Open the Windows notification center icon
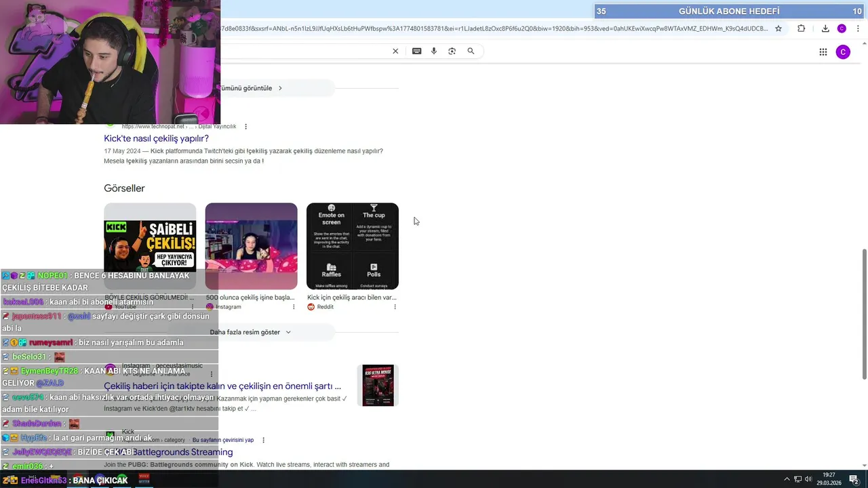Viewport: 868px width, 488px height. [854, 479]
